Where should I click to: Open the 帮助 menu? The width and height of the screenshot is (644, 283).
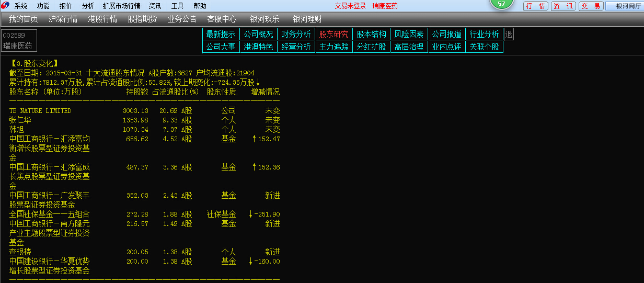coord(200,6)
